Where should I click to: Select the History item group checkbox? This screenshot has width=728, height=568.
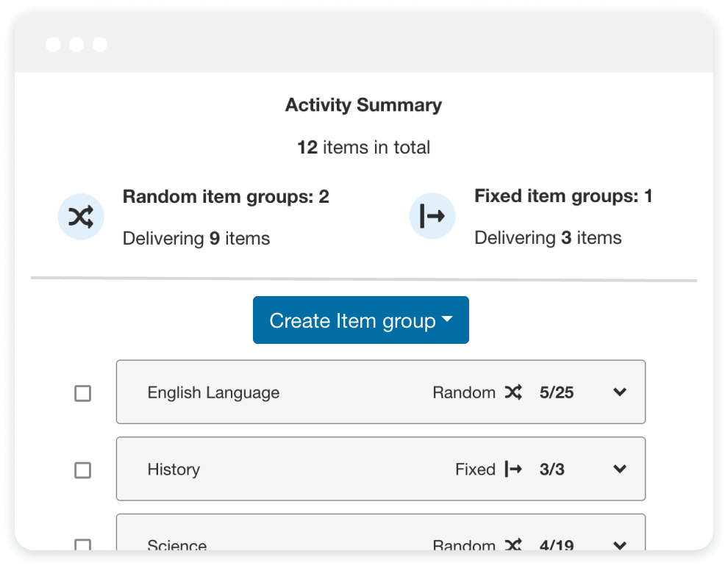[83, 470]
